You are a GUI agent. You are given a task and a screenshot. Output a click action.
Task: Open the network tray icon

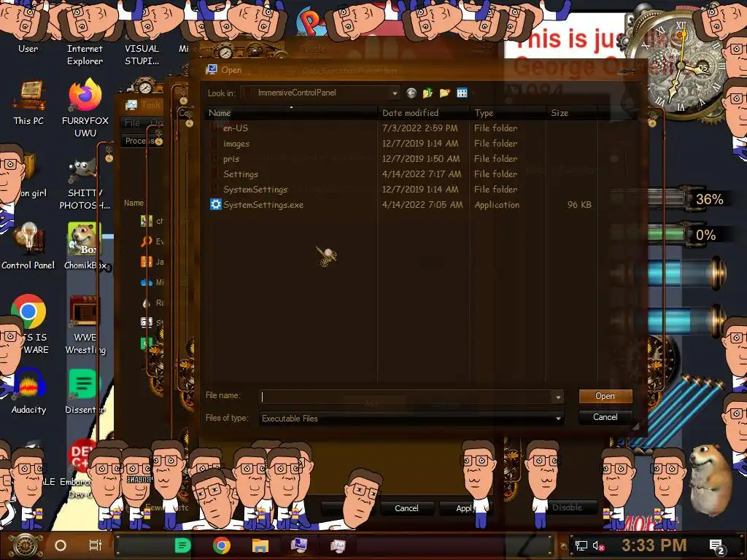pos(581,545)
